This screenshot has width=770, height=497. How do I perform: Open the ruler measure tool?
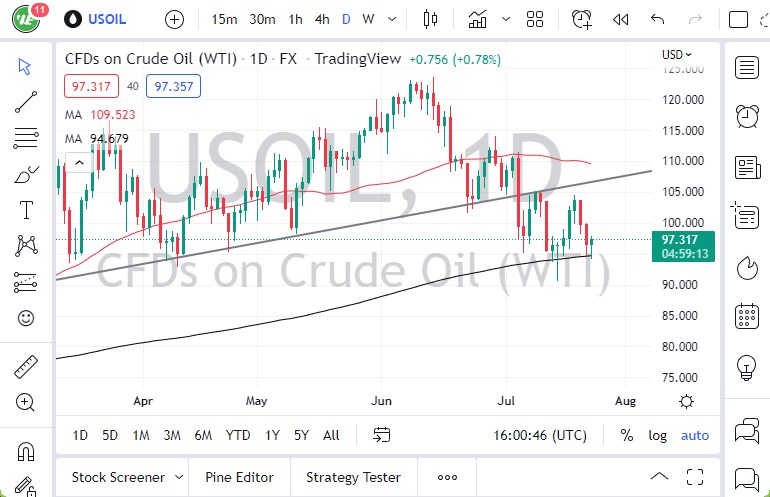26,367
